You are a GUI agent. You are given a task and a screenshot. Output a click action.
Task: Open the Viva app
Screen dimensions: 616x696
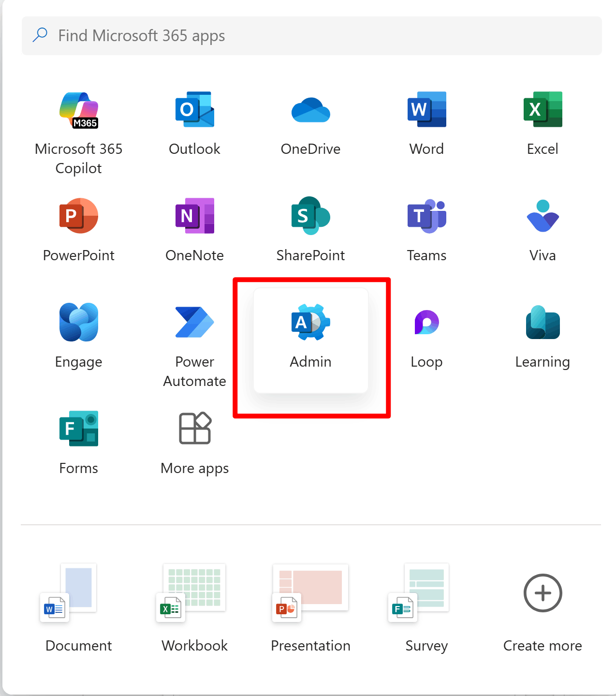pyautogui.click(x=543, y=230)
